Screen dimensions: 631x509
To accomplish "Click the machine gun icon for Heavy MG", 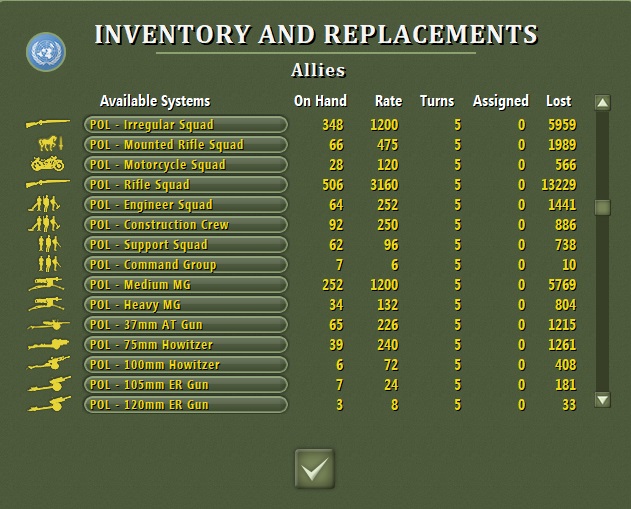I will (x=46, y=304).
